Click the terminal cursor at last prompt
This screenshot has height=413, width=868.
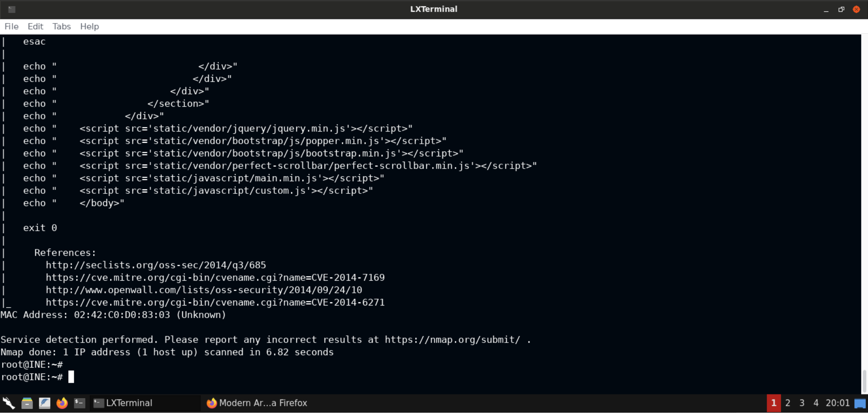(x=71, y=377)
